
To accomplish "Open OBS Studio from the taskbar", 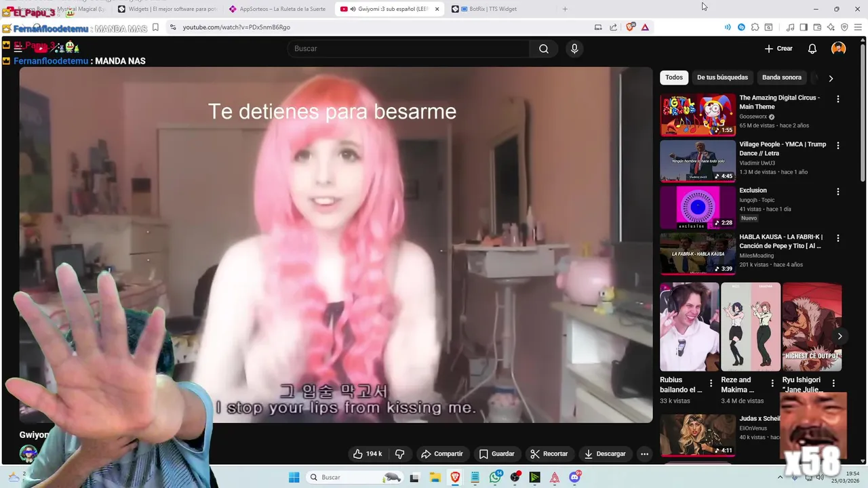I will (515, 477).
